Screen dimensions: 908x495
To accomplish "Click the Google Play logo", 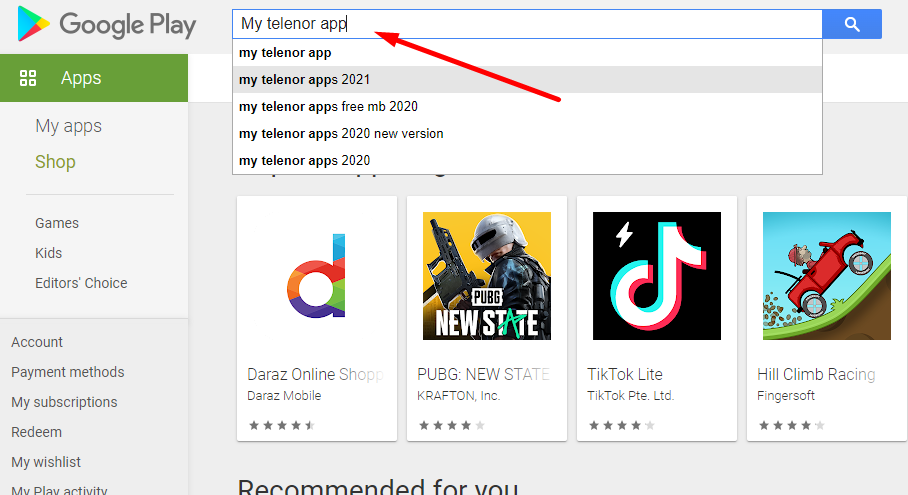I will [107, 24].
